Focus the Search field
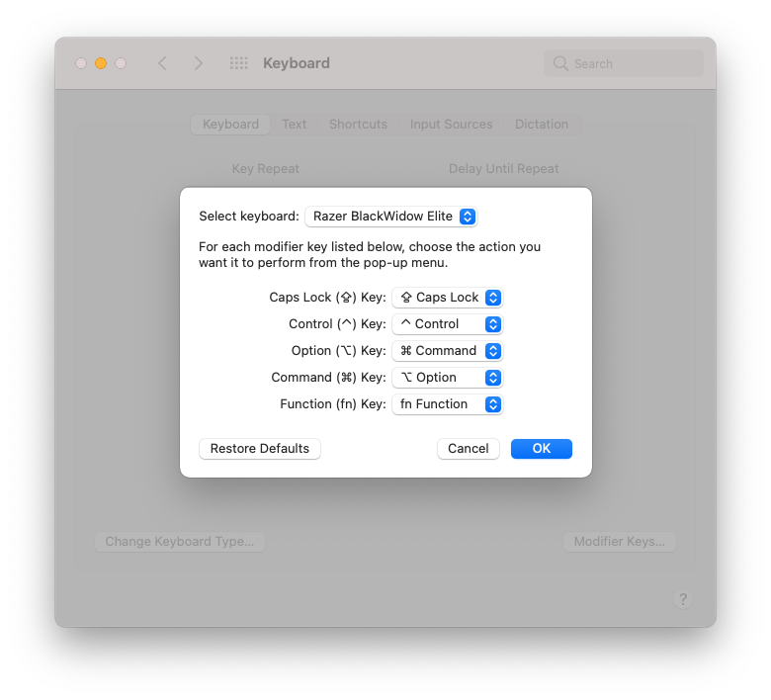Viewport: 771px width, 700px height. [624, 63]
